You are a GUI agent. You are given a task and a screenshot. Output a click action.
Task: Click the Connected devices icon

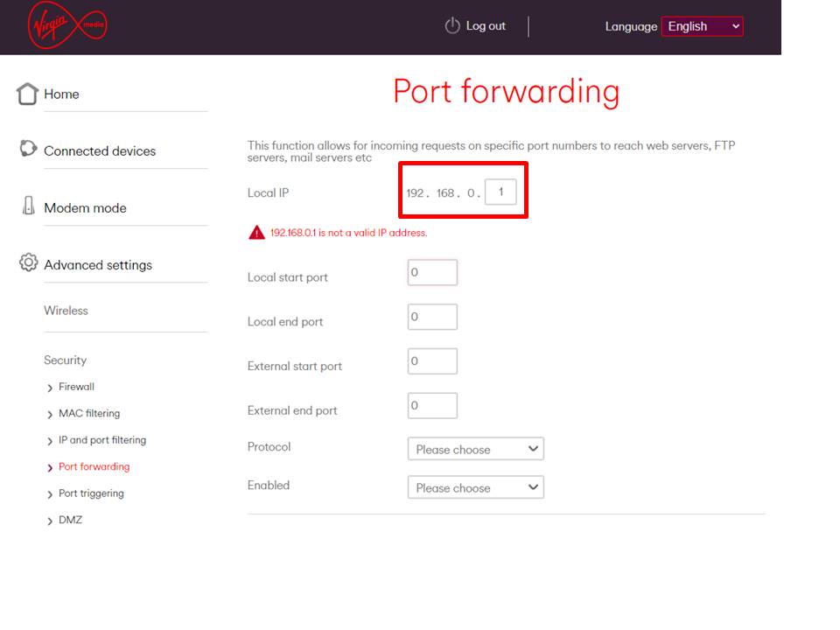pyautogui.click(x=28, y=149)
